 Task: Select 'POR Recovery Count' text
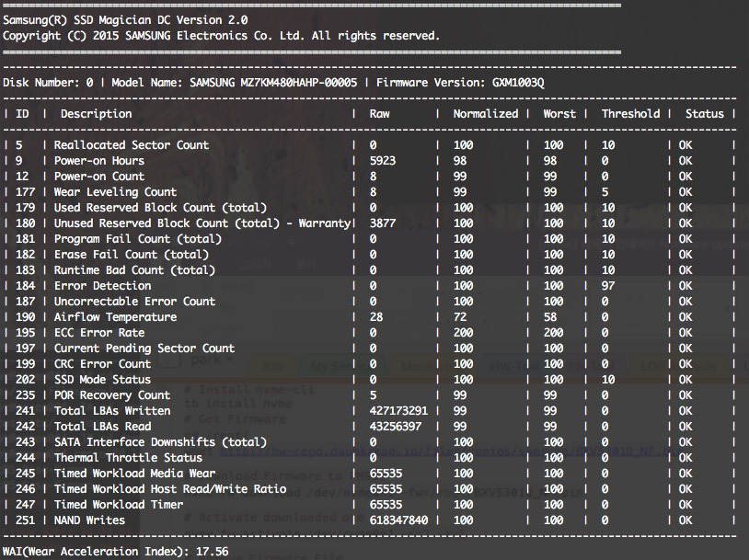pyautogui.click(x=111, y=395)
